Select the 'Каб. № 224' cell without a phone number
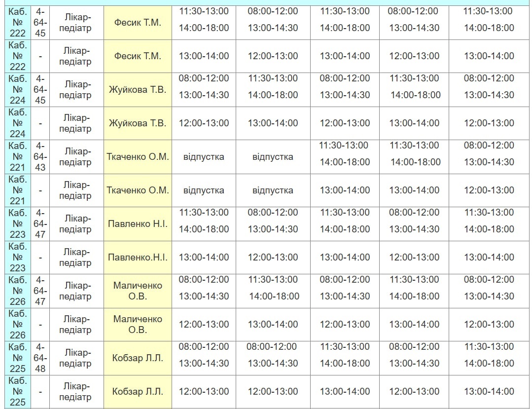 coord(18,123)
